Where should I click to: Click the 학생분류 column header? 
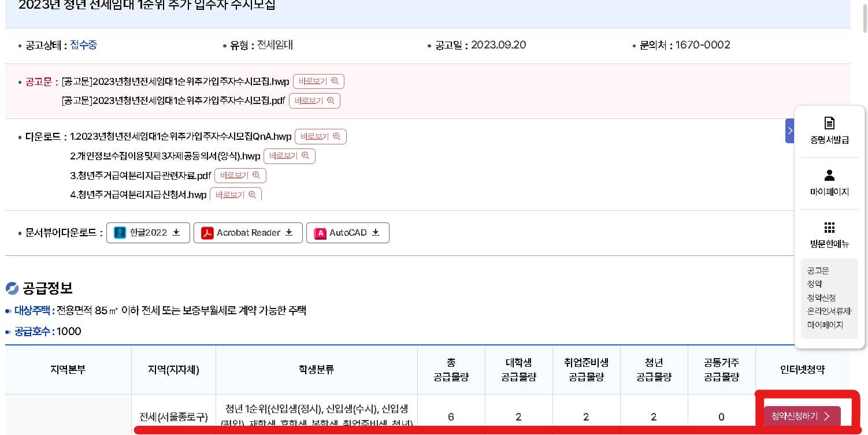(x=317, y=370)
